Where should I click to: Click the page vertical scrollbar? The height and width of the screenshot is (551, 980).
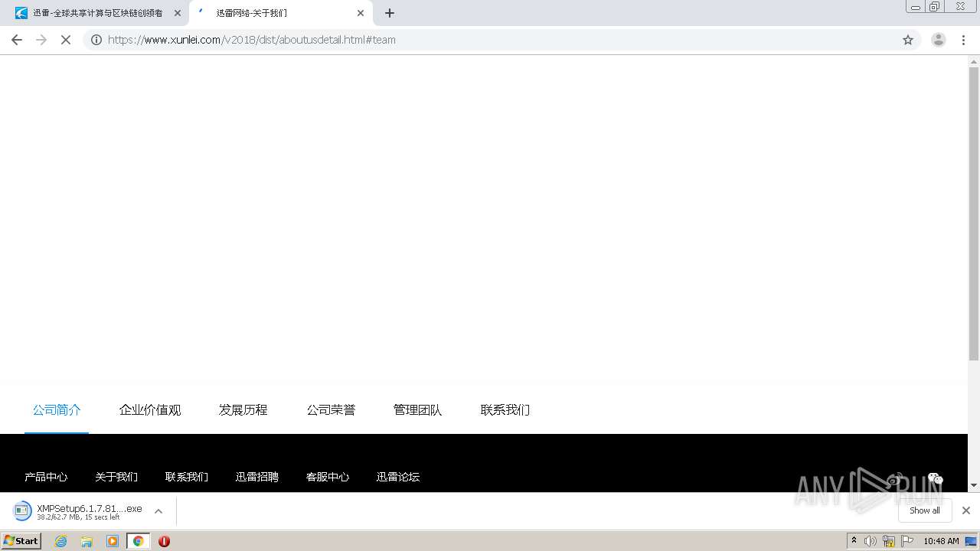pos(974,214)
